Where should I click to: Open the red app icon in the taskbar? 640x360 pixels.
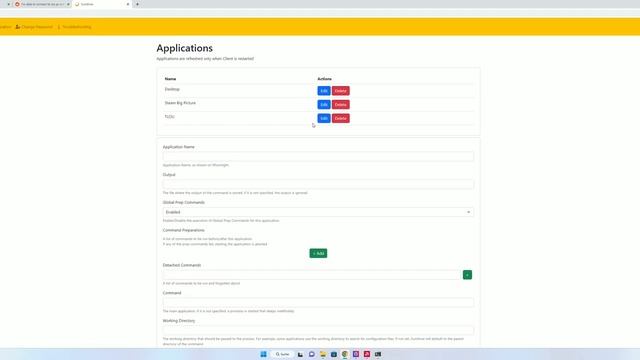pos(367,354)
